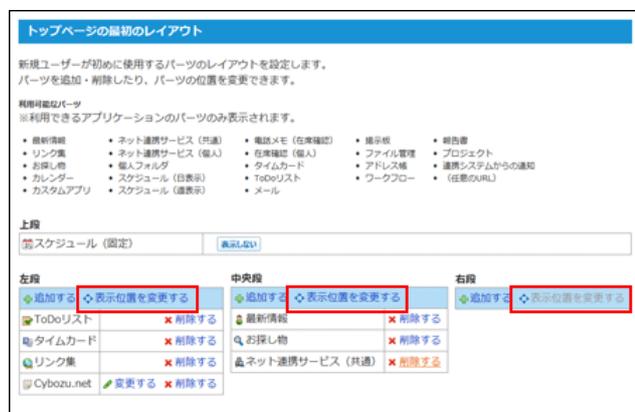Image resolution: width=635 pixels, height=412 pixels.
Task: Click the スケジュール（固定） label
Action: [x=84, y=243]
